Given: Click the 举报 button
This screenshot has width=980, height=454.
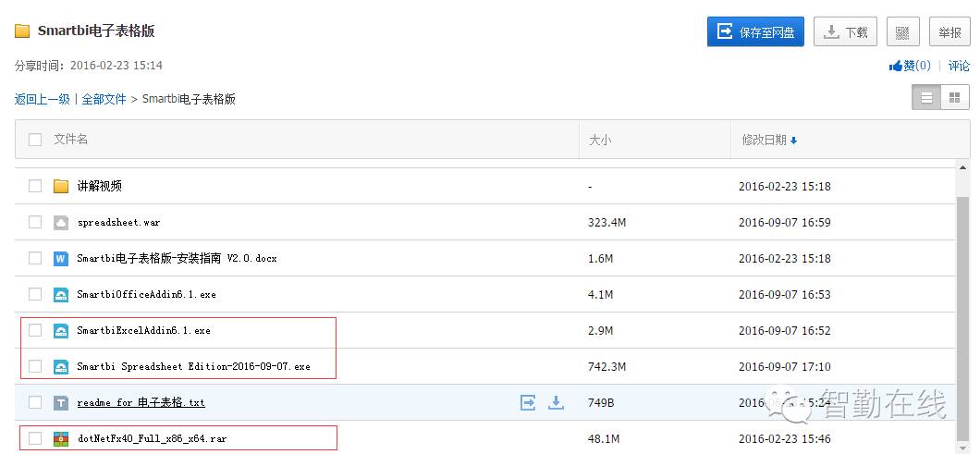Looking at the screenshot, I should (949, 31).
